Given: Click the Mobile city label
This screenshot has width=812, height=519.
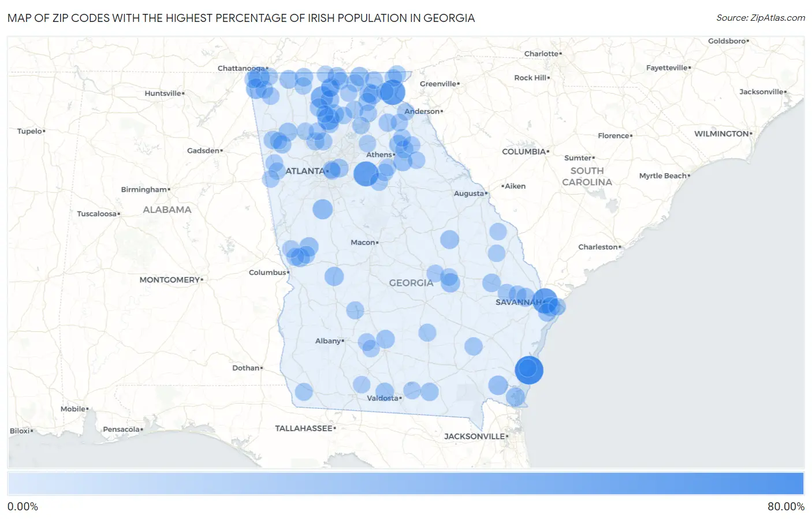Looking at the screenshot, I should (x=73, y=409).
